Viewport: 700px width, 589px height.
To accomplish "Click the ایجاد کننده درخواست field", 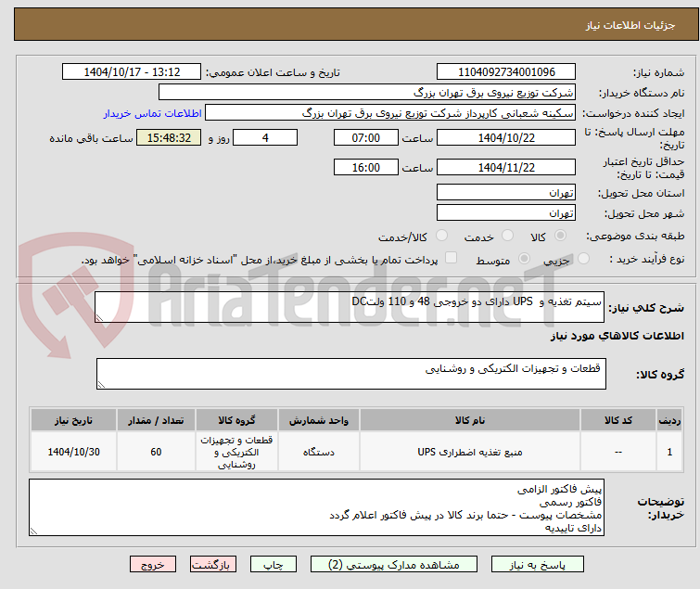I will [390, 112].
